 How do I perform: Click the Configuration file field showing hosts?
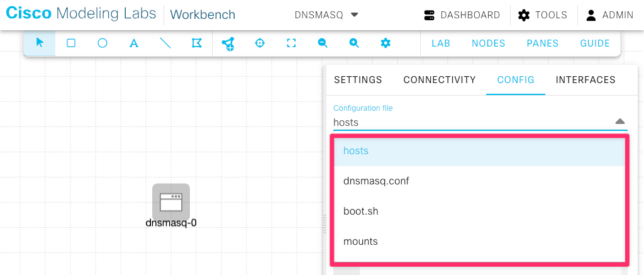point(480,122)
